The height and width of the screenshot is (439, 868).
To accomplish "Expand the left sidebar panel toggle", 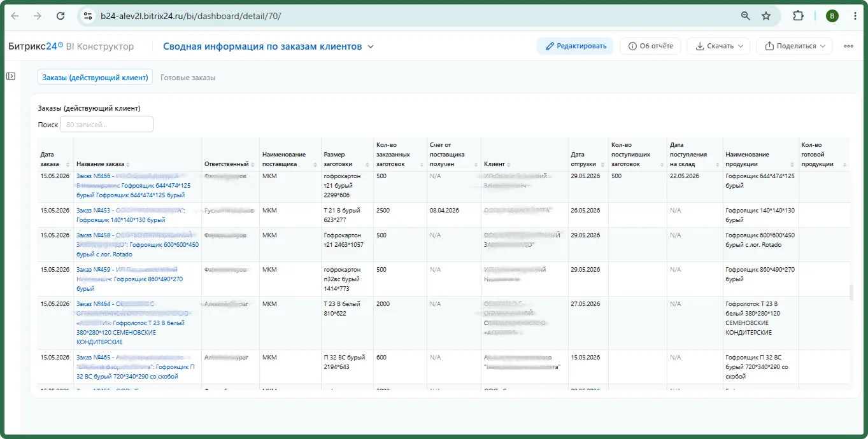I will point(11,76).
